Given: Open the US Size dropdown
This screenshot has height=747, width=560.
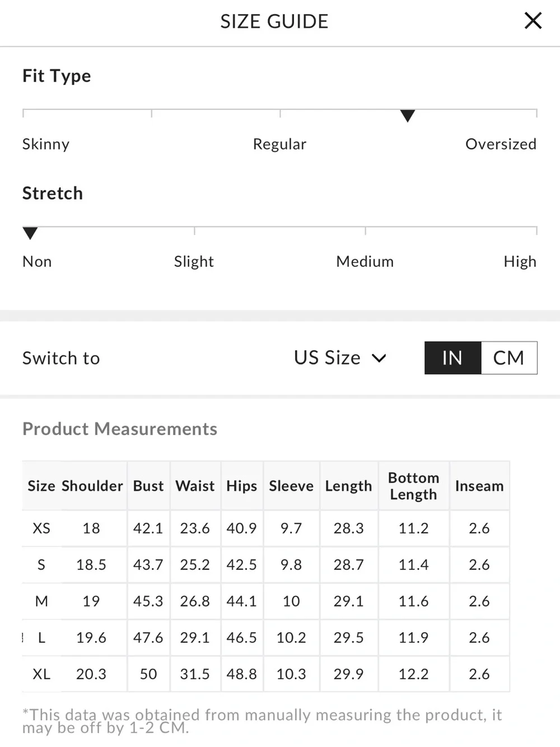Looking at the screenshot, I should (x=340, y=358).
